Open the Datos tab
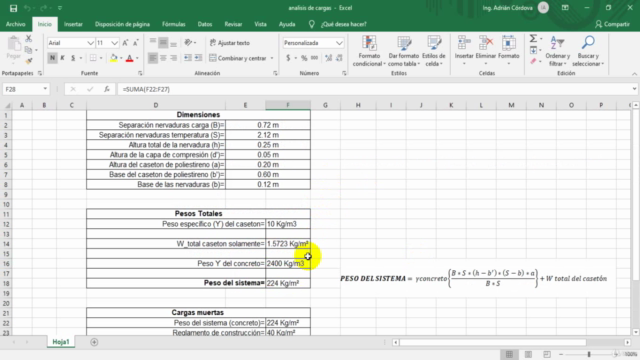The image size is (640, 360). click(x=204, y=24)
